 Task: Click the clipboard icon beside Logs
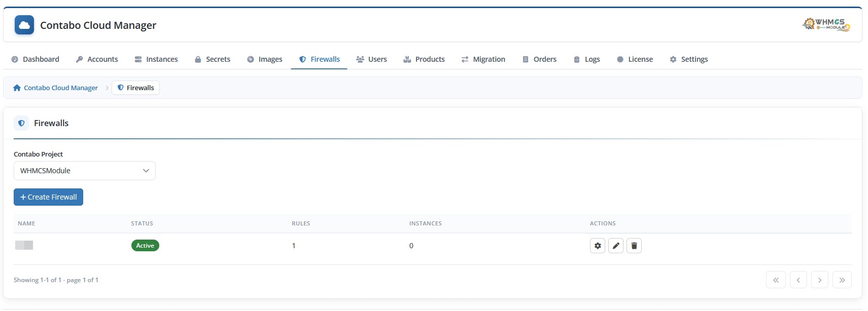click(577, 59)
